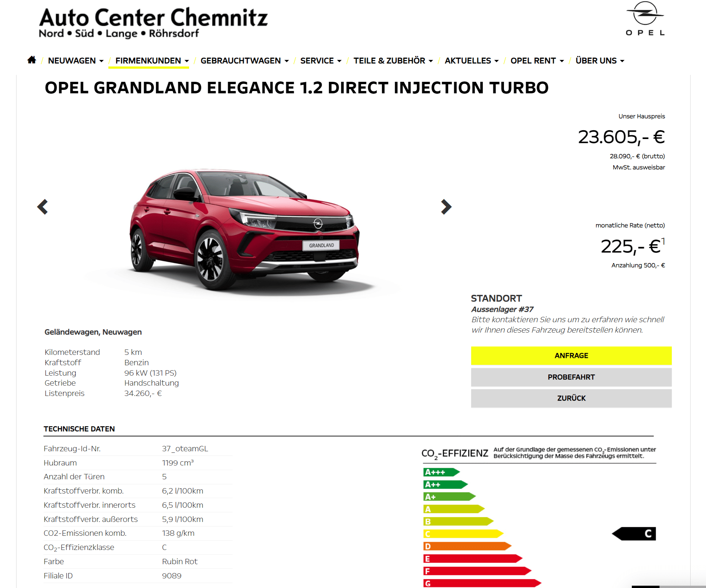This screenshot has height=588, width=706.
Task: Open the ÜBER UNS dropdown
Action: click(600, 61)
